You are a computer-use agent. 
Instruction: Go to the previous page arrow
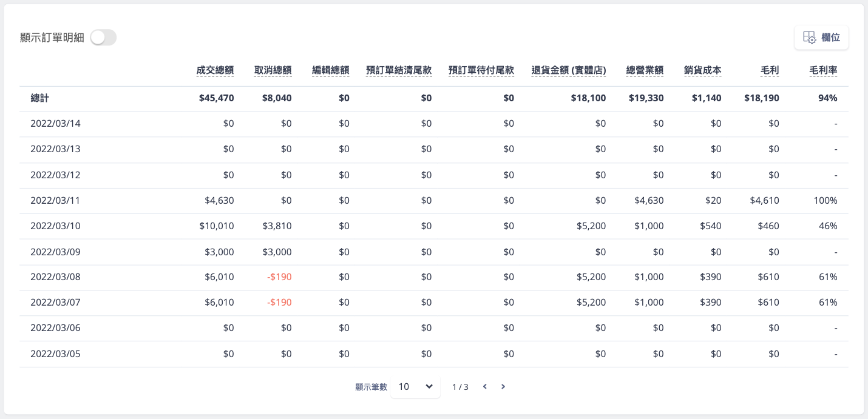[x=484, y=386]
